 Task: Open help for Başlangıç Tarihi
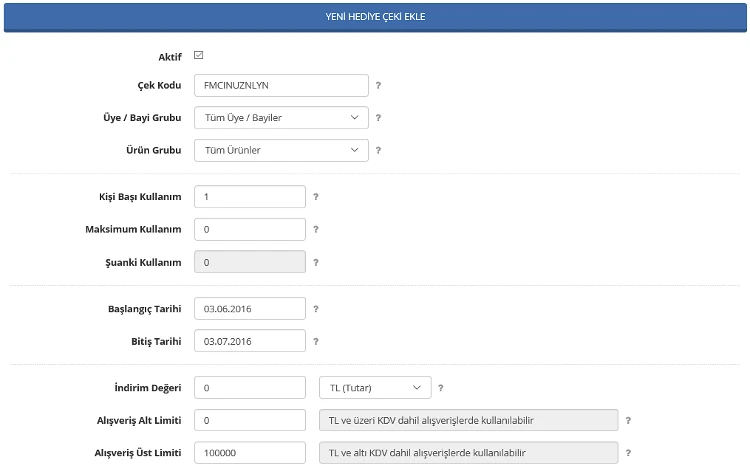tap(315, 309)
